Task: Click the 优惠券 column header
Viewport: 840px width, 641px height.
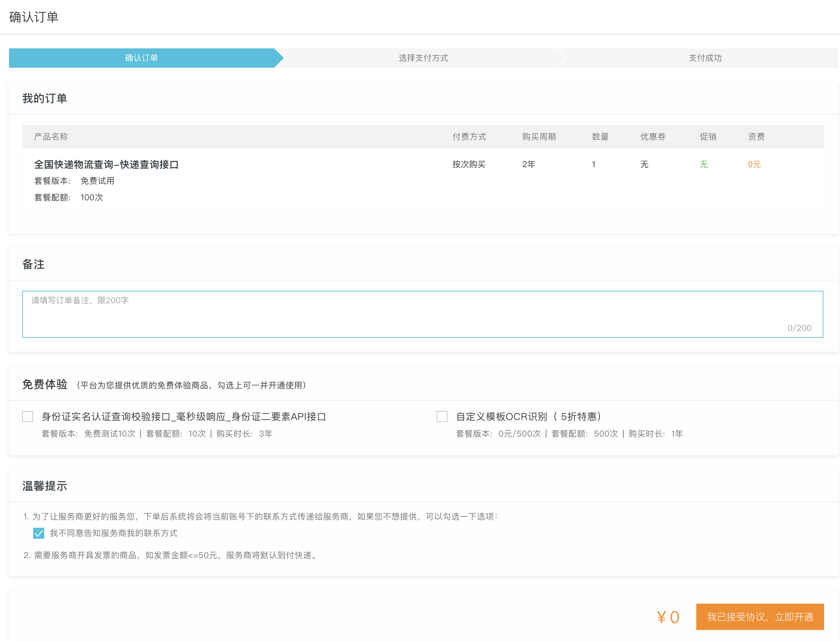Action: (653, 137)
